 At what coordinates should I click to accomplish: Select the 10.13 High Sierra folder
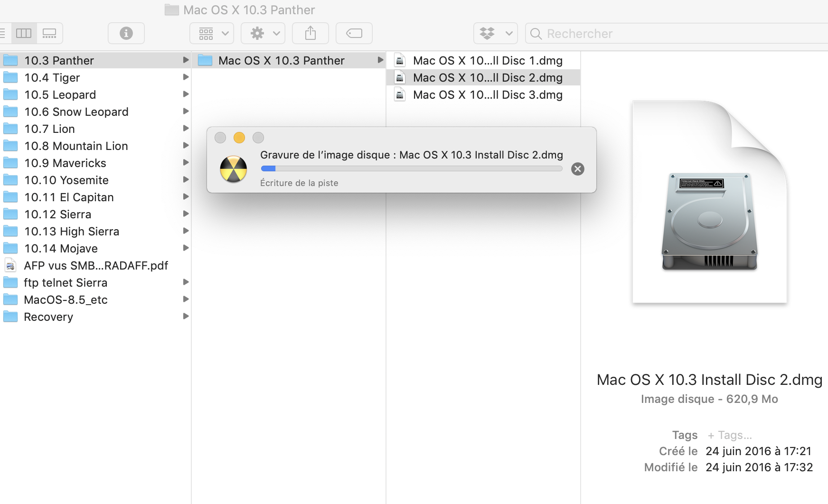click(x=95, y=231)
